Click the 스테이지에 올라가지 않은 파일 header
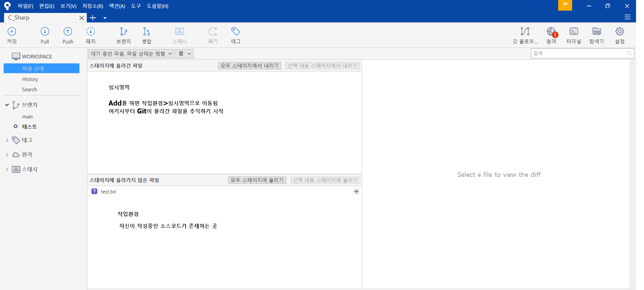Image resolution: width=644 pixels, height=290 pixels. coord(124,180)
